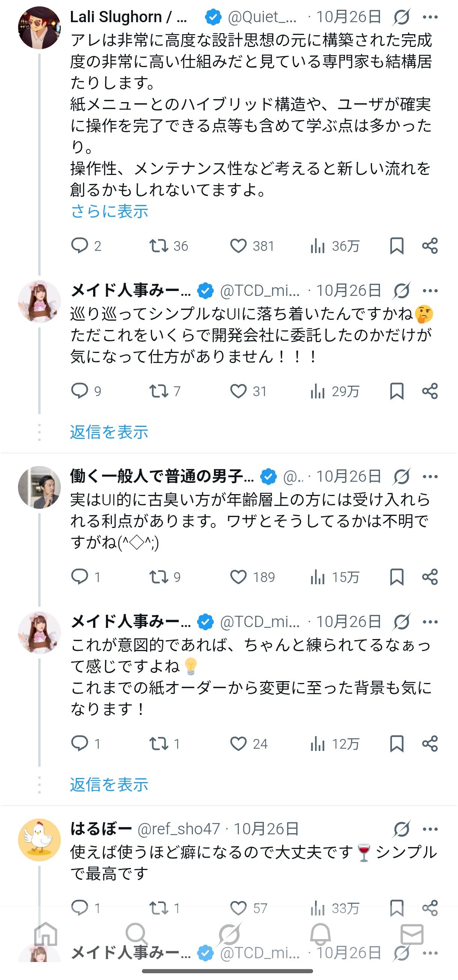Viewport: 458px width, 980px height.
Task: Open はるぼー's chicken profile avatar
Action: coord(39,839)
